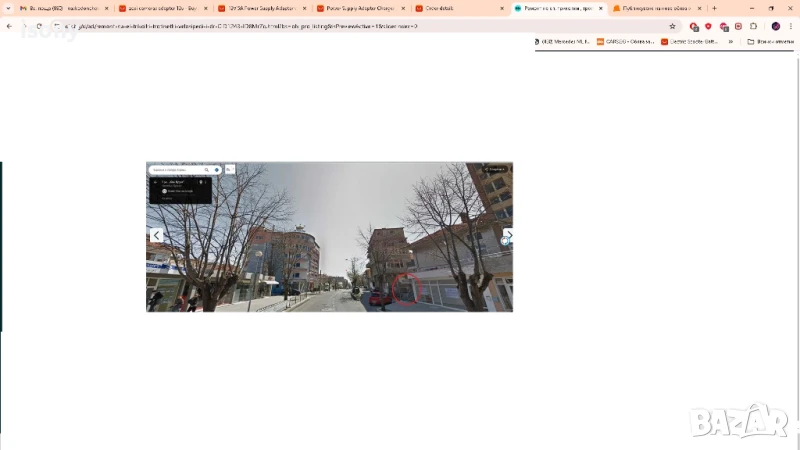The width and height of the screenshot is (800, 450).
Task: Click the search magnifier in Maps box
Action: click(206, 170)
